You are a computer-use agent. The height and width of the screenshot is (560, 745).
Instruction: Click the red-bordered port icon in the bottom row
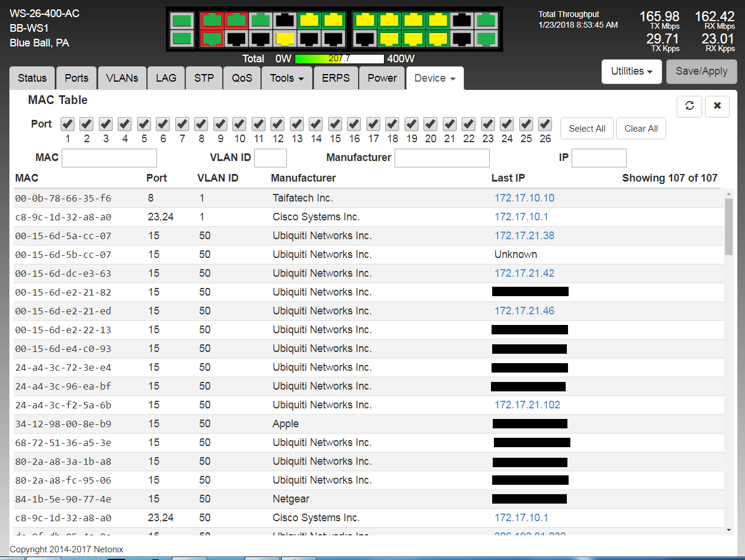[212, 39]
